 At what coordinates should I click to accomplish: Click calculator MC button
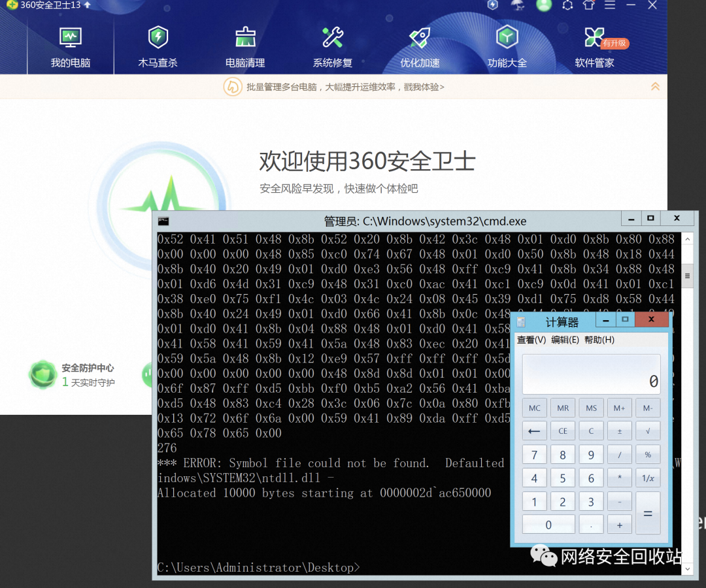point(535,408)
